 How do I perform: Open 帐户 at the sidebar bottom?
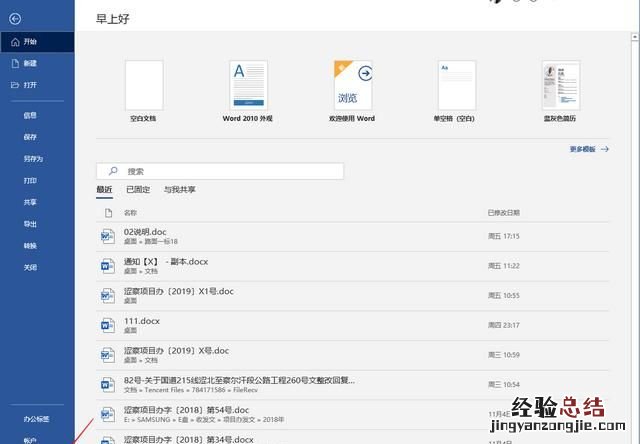pyautogui.click(x=30, y=440)
